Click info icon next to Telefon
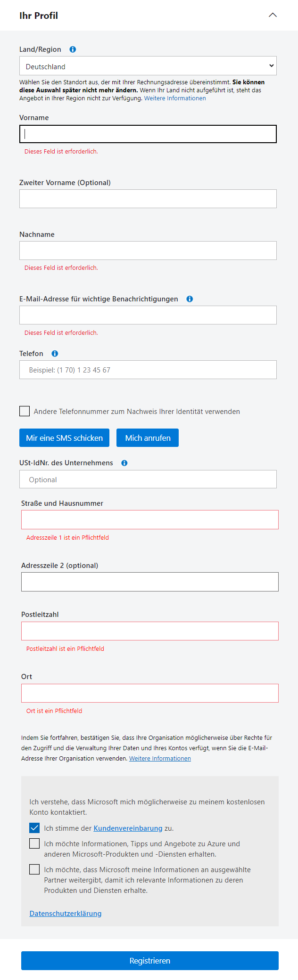The width and height of the screenshot is (298, 980). [55, 354]
